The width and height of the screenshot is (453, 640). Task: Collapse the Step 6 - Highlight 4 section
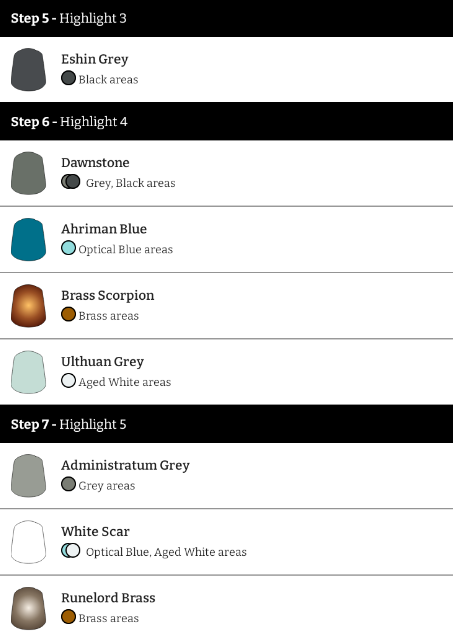[x=226, y=122]
